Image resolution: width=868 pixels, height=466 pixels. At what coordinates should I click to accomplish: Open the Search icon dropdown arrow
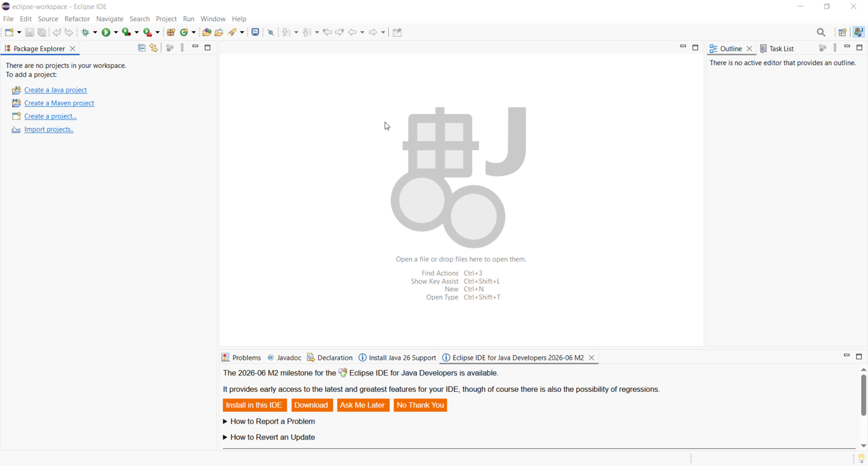pos(242,33)
